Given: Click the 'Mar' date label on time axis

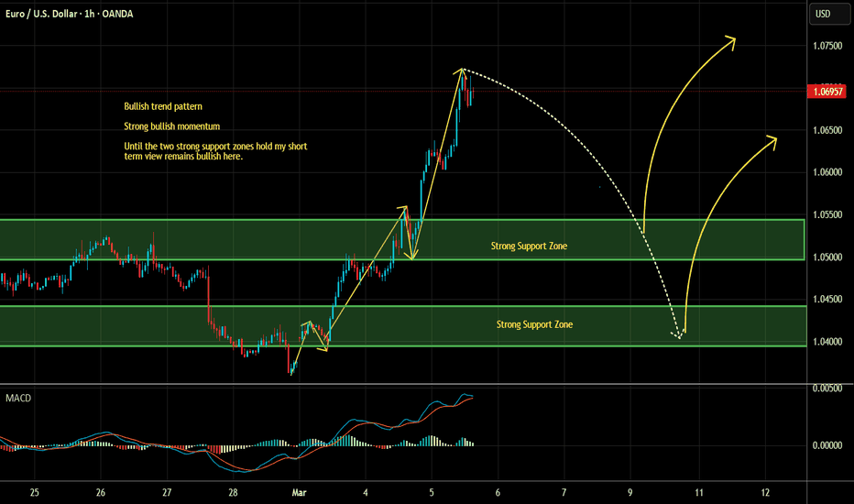Looking at the screenshot, I should tap(299, 493).
